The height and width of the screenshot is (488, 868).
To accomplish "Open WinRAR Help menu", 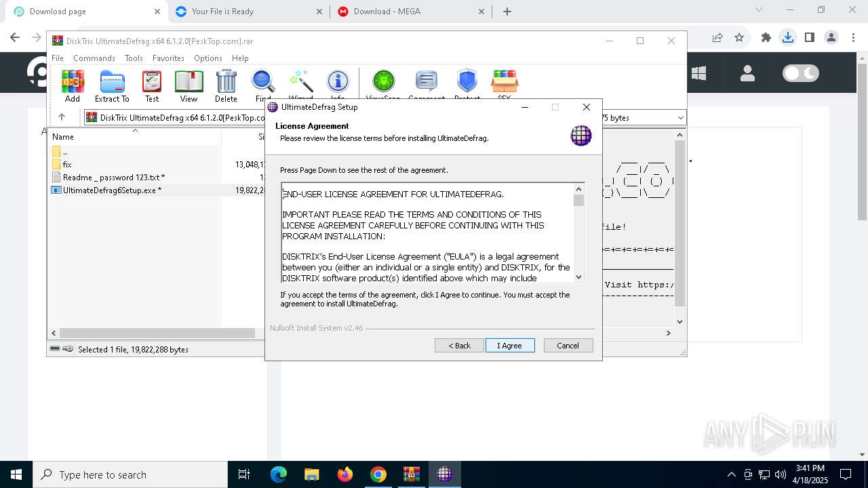I will (x=240, y=58).
